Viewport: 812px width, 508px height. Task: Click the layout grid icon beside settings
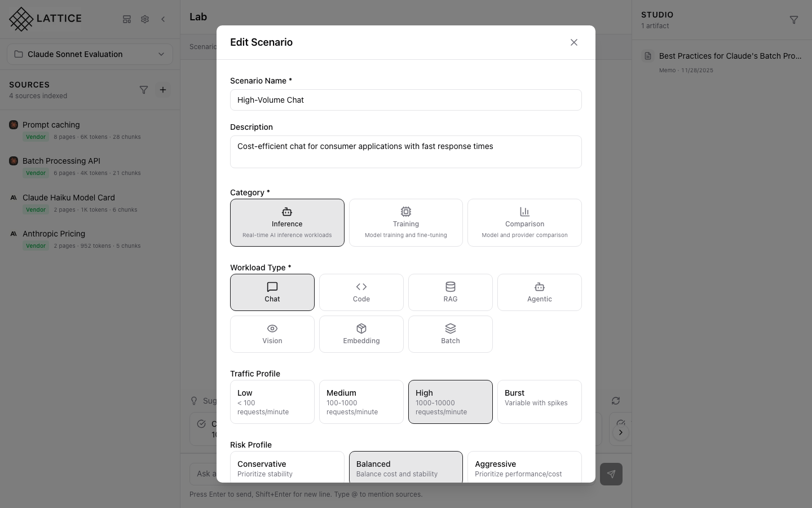coord(127,19)
